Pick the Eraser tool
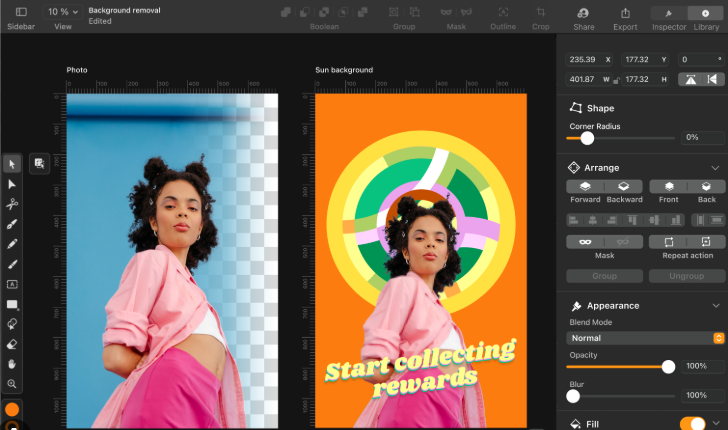 tap(12, 344)
